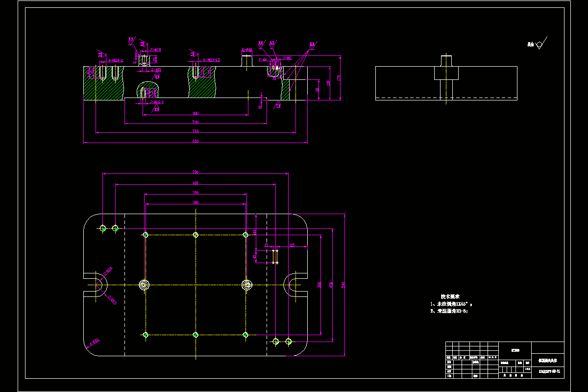This screenshot has width=588, height=392.
Task: Select the 400 dimension text in section view
Action: point(196,113)
